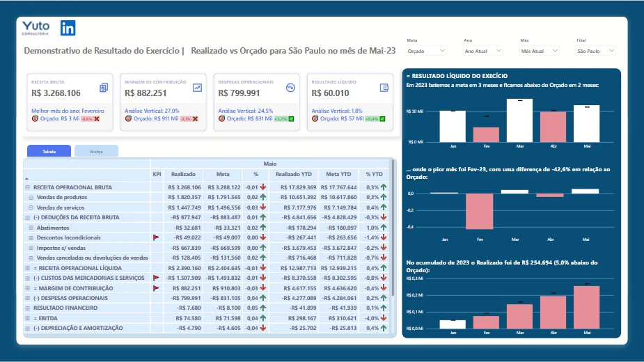This screenshot has height=362, width=644.
Task: Click red down arrow in EBITDA % YTD
Action: 384,318
